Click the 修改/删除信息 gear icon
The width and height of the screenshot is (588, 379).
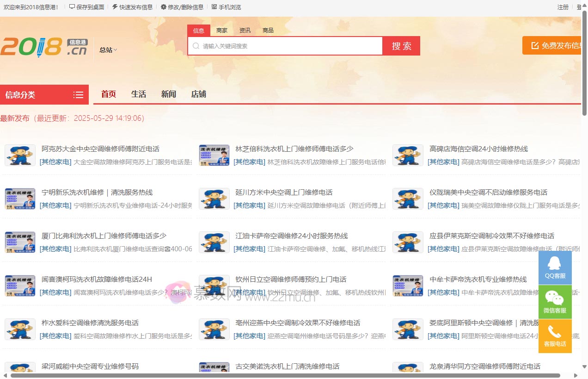click(164, 7)
